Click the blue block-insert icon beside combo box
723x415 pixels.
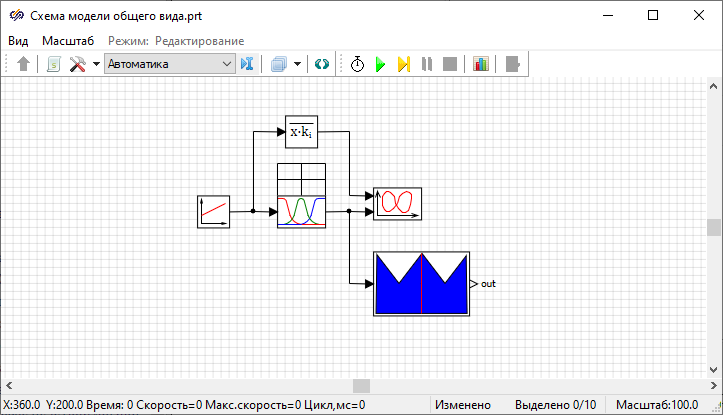(248, 64)
